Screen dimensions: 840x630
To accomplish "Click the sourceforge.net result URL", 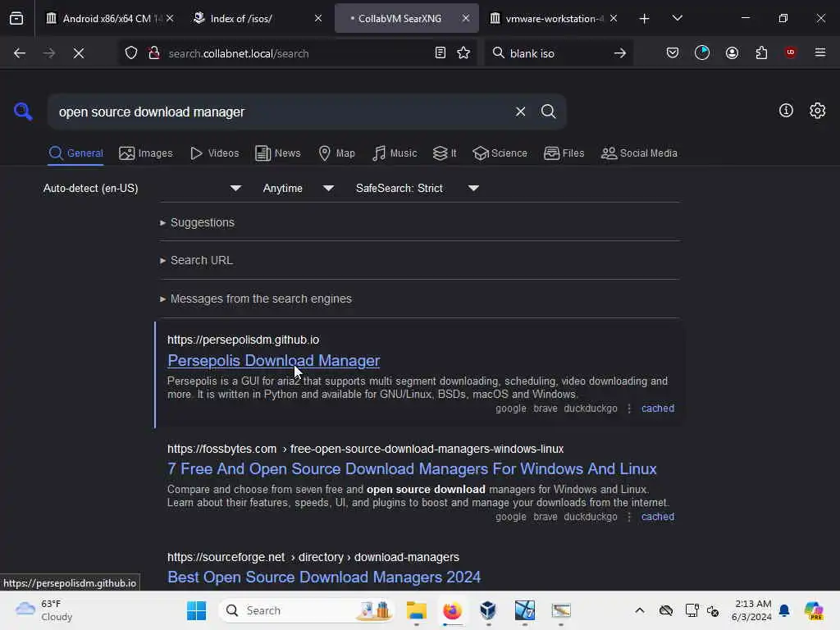I will (x=313, y=557).
